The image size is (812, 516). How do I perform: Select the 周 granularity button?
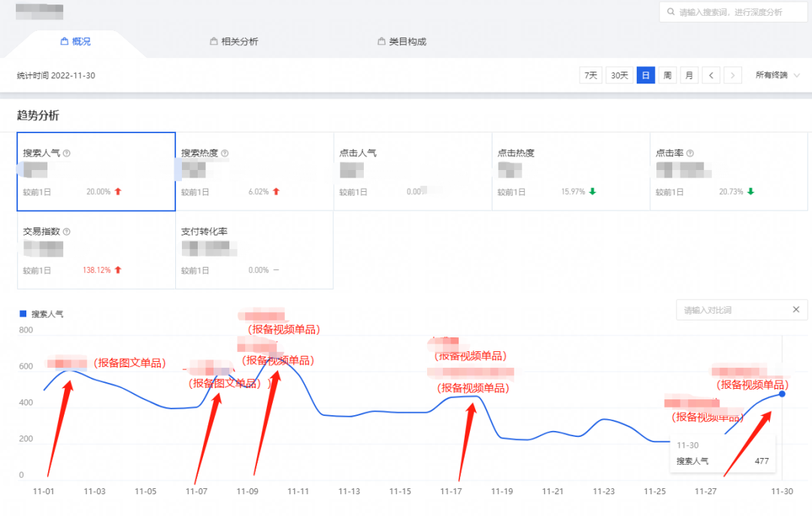point(667,75)
